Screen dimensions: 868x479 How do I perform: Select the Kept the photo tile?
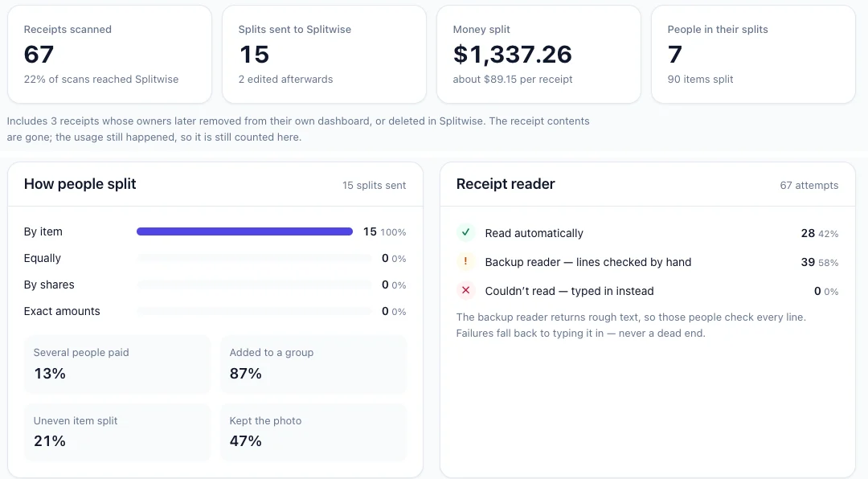tap(313, 432)
